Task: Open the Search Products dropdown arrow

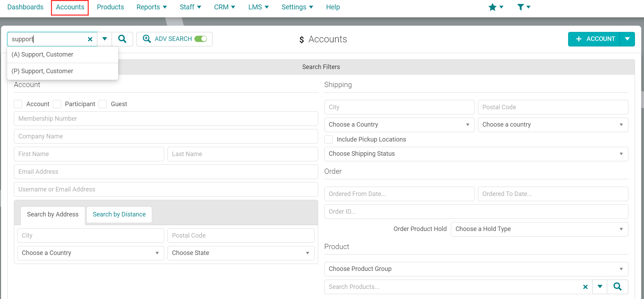Action: (x=600, y=287)
